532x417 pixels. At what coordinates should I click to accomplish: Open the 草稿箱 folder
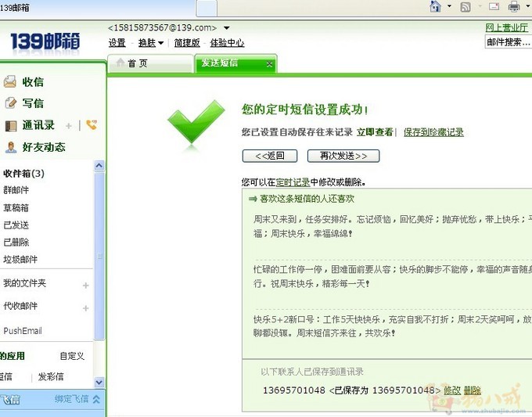tap(16, 207)
